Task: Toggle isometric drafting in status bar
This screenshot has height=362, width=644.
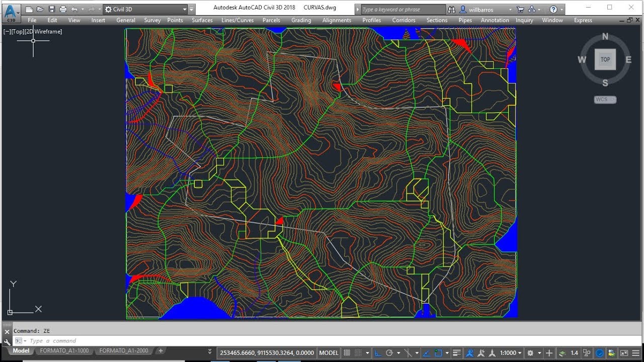Action: [408, 353]
